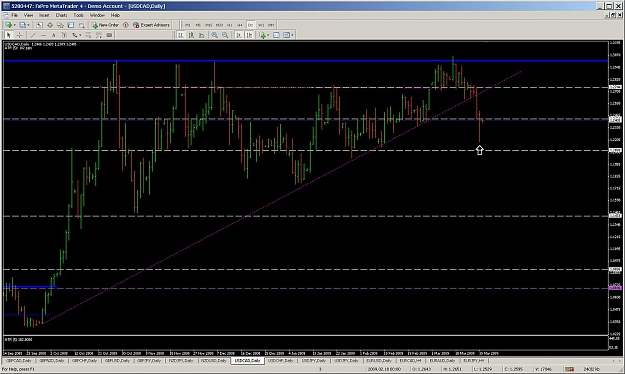Open the Navigator panel icon
The height and width of the screenshot is (374, 625).
[x=60, y=25]
